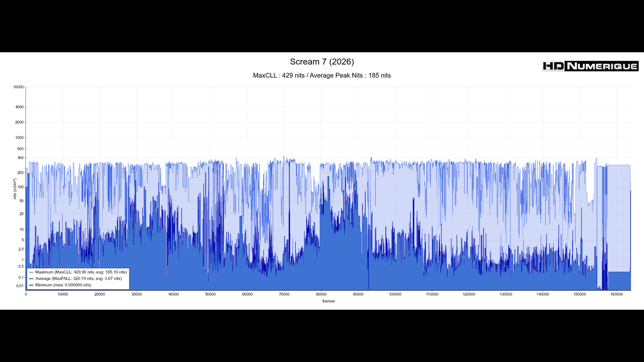Select the y-axis tick label 0.01

point(20,286)
